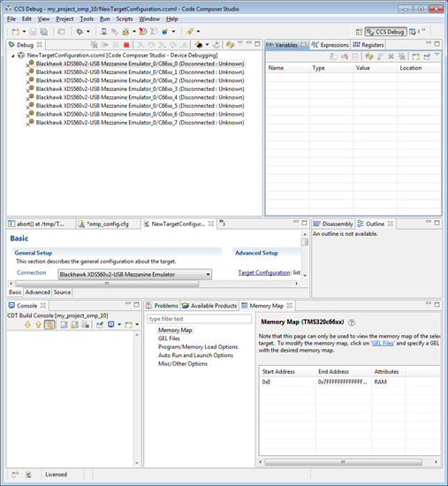Open the Debug view menu triangle
The height and width of the screenshot is (486, 448).
240,42
